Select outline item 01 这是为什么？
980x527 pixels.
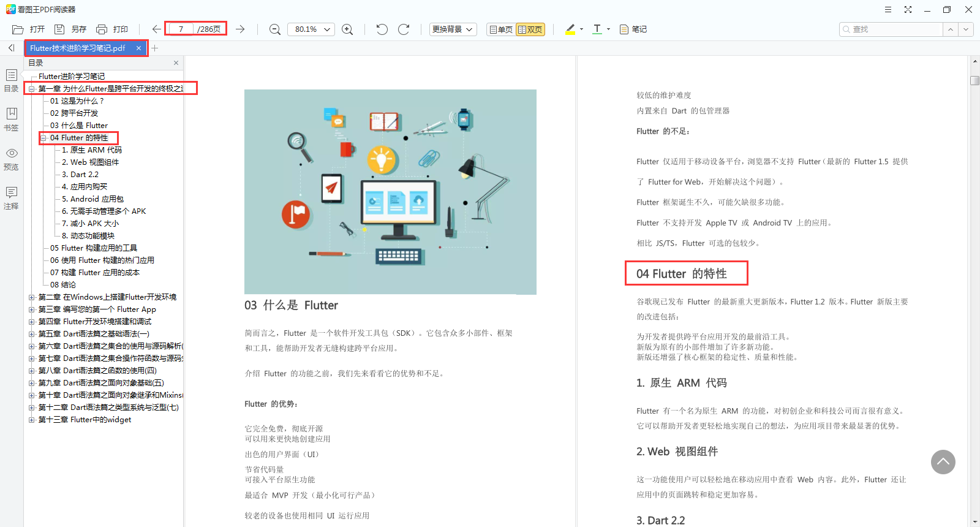click(77, 101)
